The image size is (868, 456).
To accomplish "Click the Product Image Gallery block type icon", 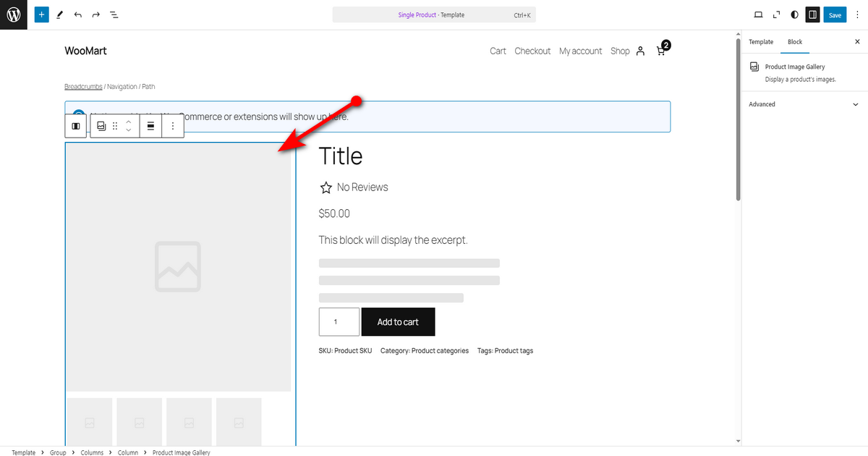I will (x=101, y=126).
